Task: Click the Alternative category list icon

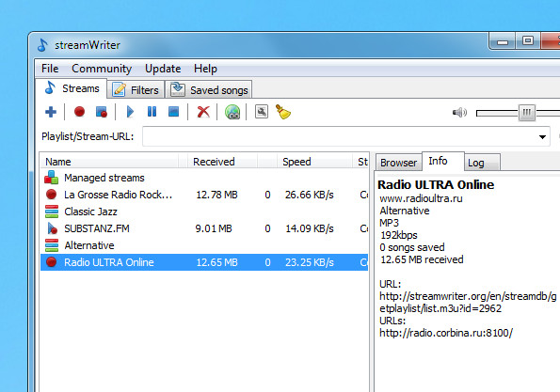Action: (x=52, y=245)
